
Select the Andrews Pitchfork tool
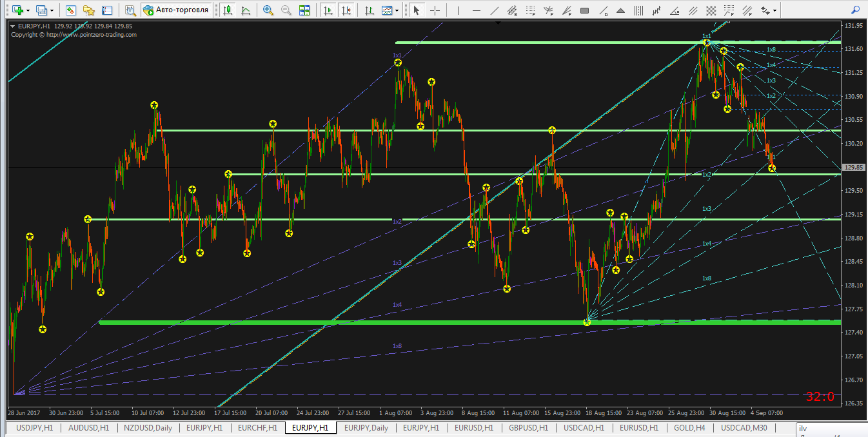[x=657, y=10]
